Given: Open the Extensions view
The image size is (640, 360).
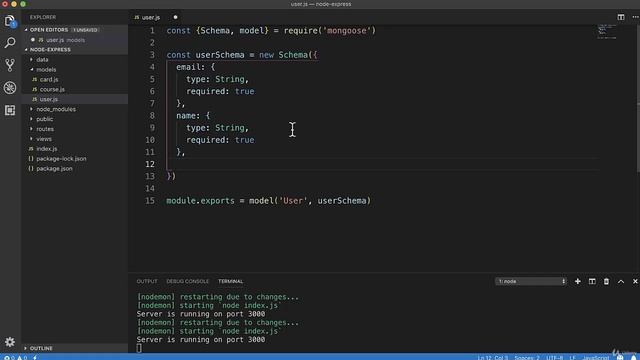Looking at the screenshot, I should [x=10, y=110].
